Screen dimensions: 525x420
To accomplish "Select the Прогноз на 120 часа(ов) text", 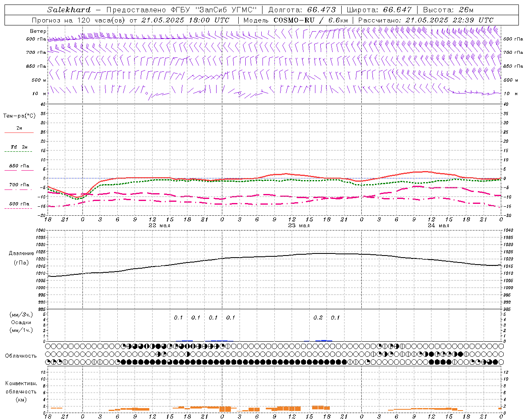I will point(79,20).
